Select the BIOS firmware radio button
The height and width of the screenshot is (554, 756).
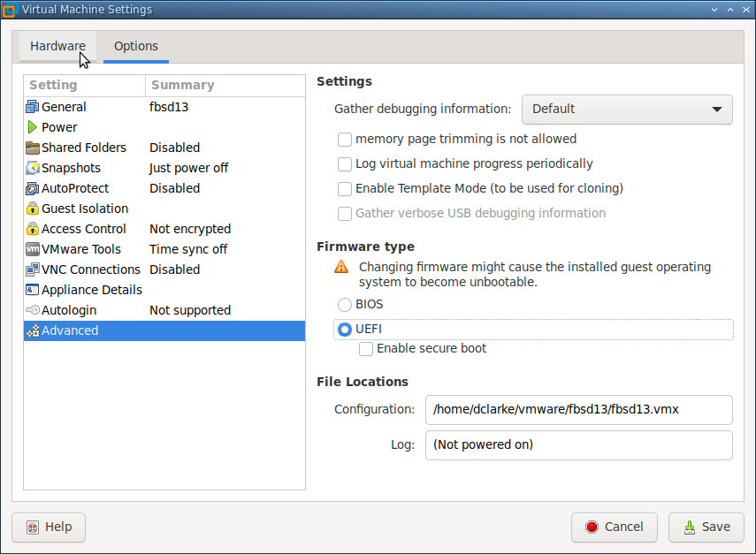(345, 305)
